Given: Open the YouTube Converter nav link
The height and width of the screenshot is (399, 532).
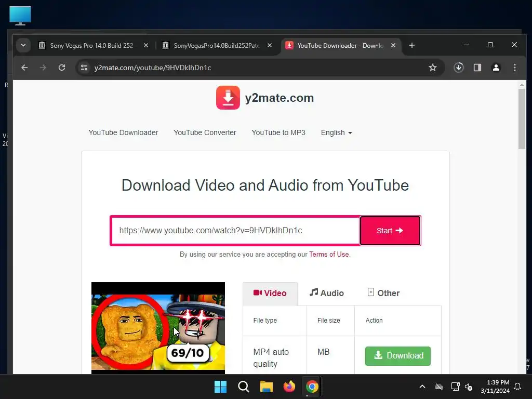Looking at the screenshot, I should point(205,132).
